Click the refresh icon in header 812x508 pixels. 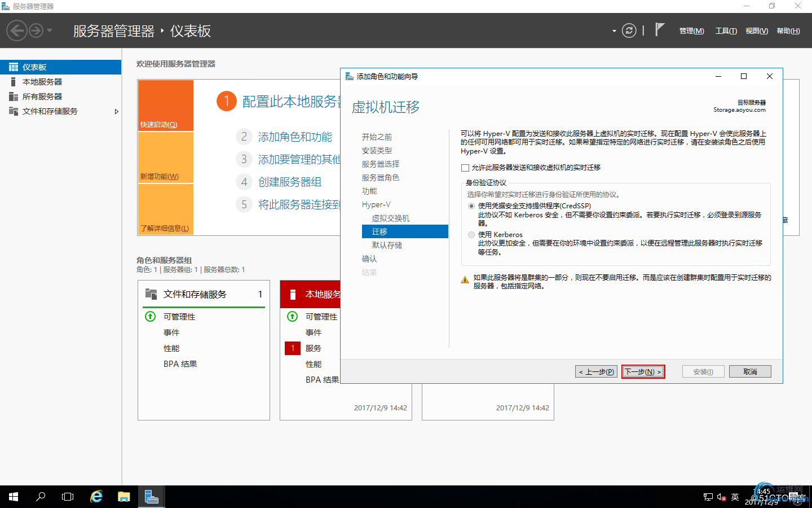coord(629,30)
